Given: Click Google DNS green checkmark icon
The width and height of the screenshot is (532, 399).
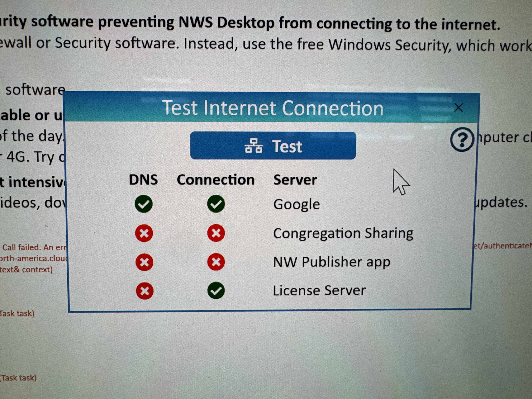Looking at the screenshot, I should click(144, 204).
